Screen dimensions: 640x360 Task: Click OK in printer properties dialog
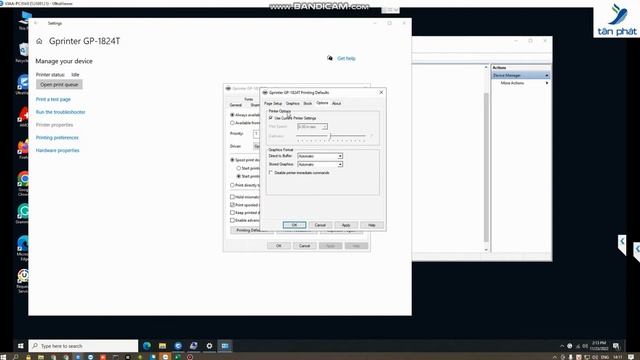(279, 246)
